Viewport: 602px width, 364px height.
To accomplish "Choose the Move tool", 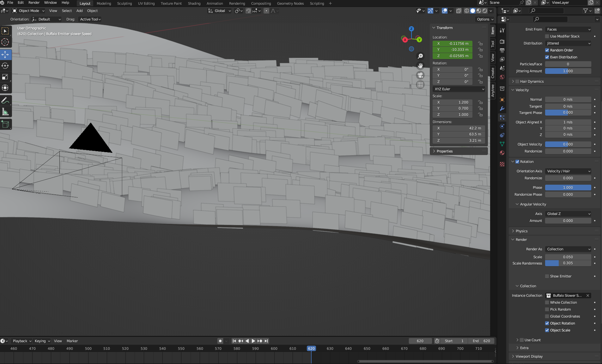I will click(x=5, y=55).
